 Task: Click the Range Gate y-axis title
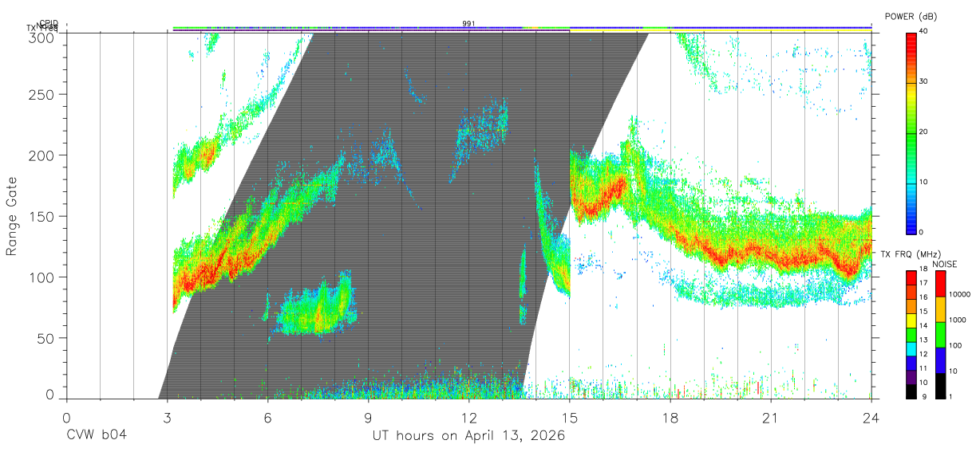(12, 217)
